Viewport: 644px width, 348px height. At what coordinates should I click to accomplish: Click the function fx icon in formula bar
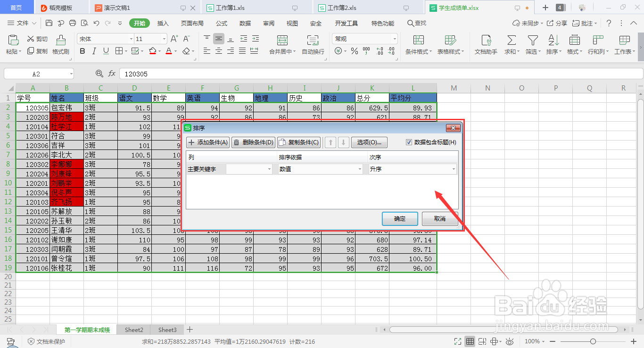pyautogui.click(x=112, y=74)
